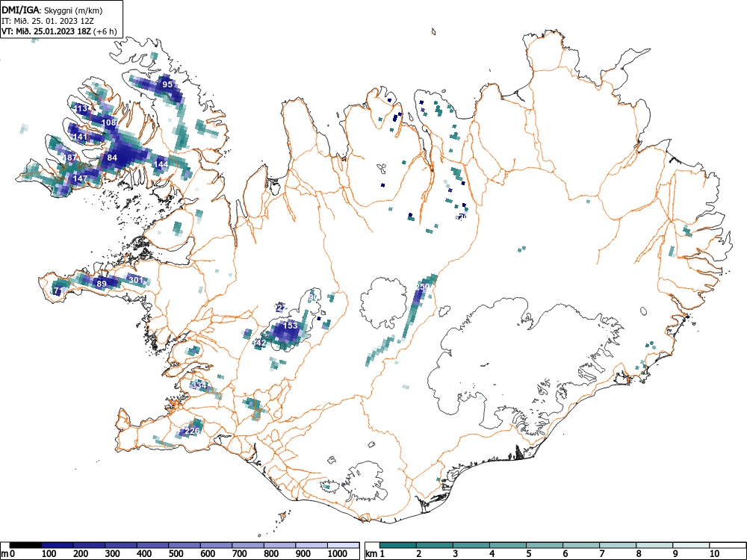
Task: Click the 1000 label in the meter legend
Action: 338,554
